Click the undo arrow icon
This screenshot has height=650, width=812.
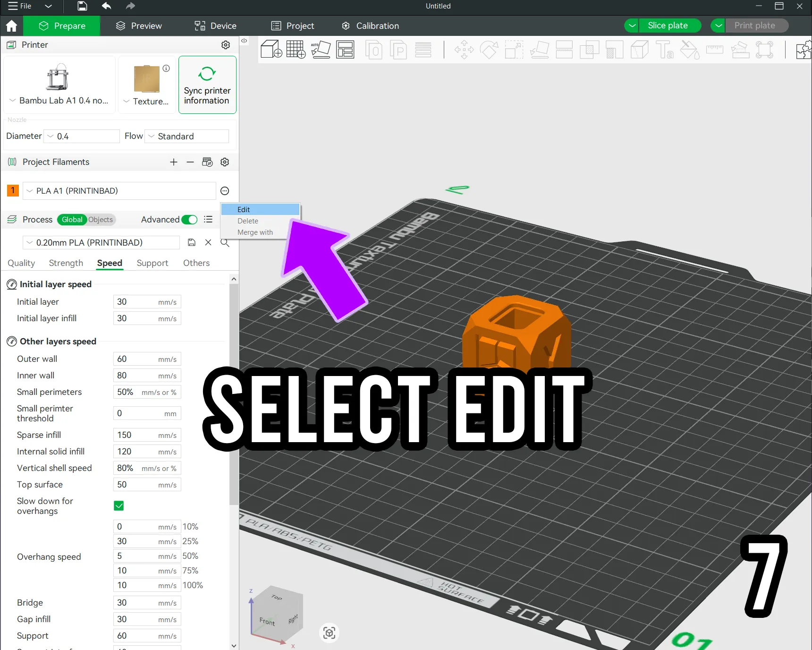pos(107,6)
